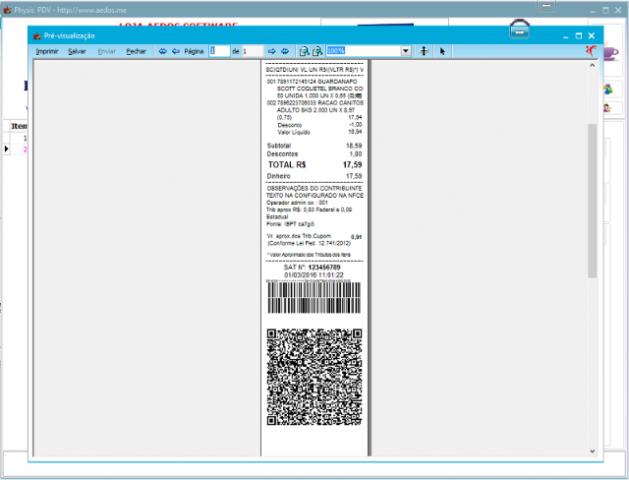Image resolution: width=629 pixels, height=480 pixels.
Task: Click the Physis PDV main window app icon
Action: coord(7,10)
